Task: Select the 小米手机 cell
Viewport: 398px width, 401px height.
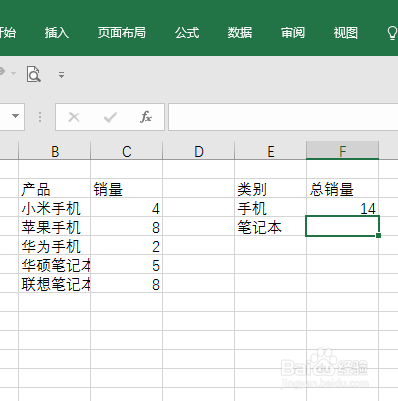Action: click(x=55, y=208)
